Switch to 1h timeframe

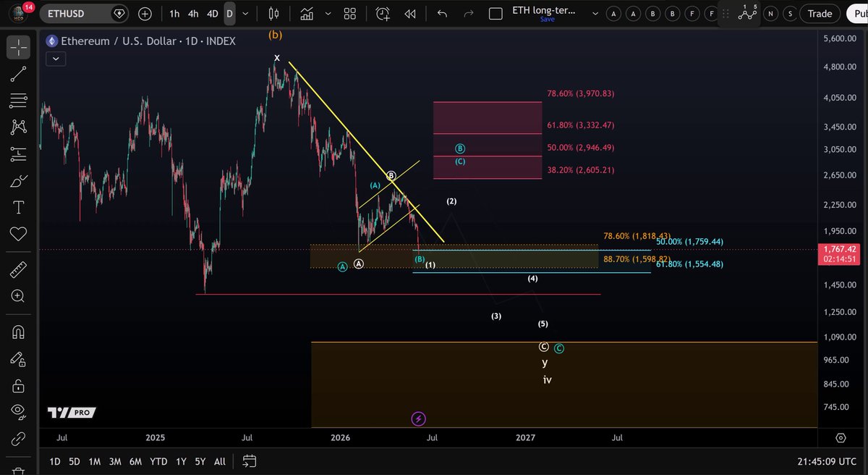[x=174, y=13]
